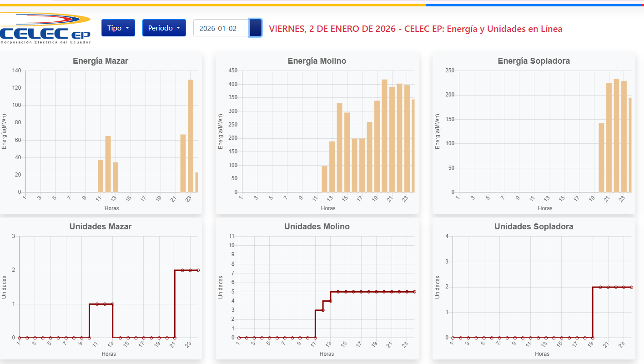644x364 pixels.
Task: Focus the date field showing 2026-01-02
Action: click(221, 28)
